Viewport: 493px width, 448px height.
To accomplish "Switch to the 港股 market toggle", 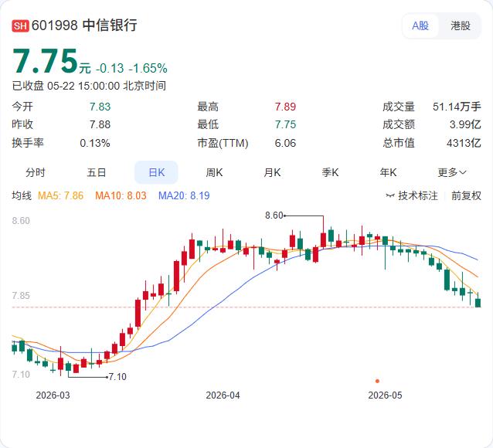I will 461,25.
